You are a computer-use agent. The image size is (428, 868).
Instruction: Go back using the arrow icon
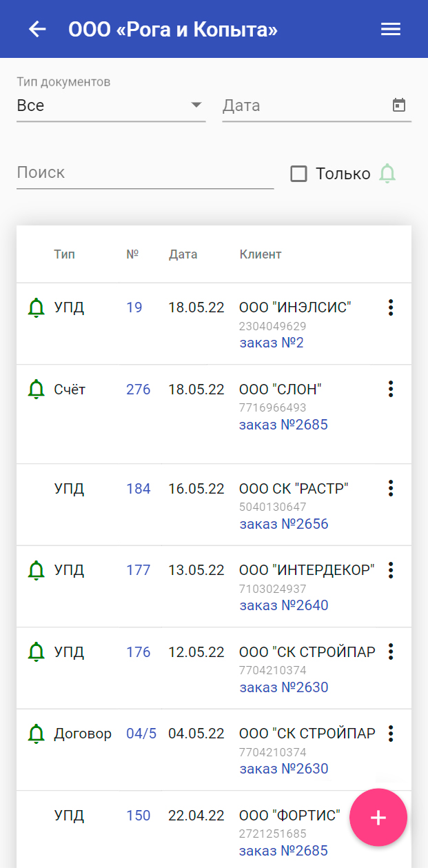pos(37,29)
